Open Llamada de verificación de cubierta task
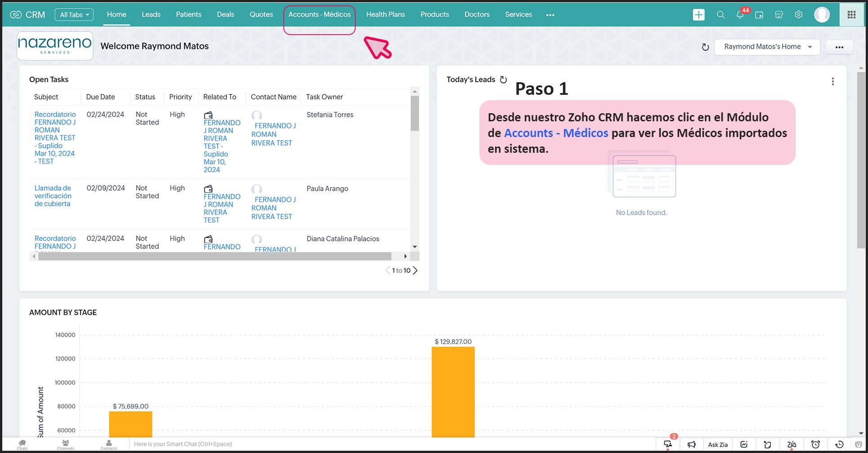The height and width of the screenshot is (453, 868). tap(53, 196)
